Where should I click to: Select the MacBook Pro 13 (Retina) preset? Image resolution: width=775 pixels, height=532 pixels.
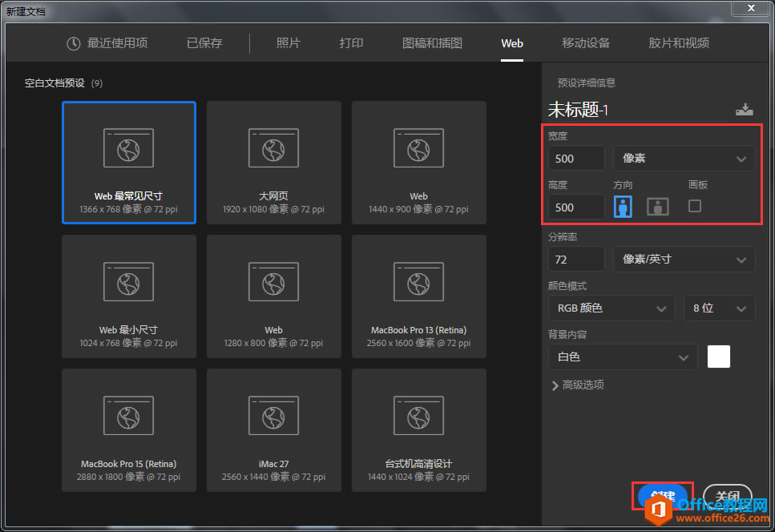tap(418, 296)
